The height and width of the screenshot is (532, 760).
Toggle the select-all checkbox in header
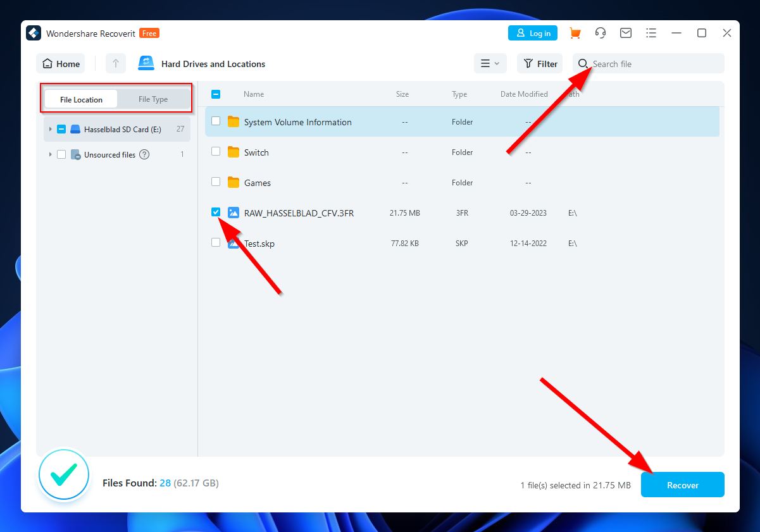tap(216, 94)
